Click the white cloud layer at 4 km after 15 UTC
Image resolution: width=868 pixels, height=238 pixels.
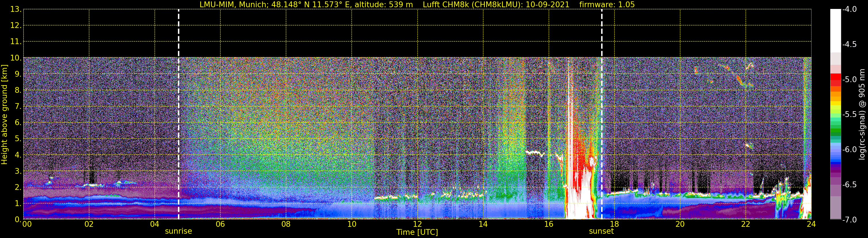[x=535, y=153]
